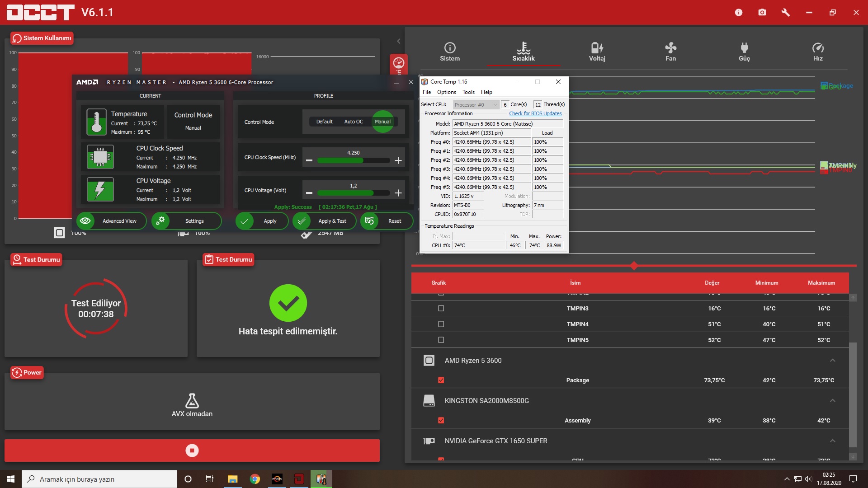Open OCCT settings wrench icon
The height and width of the screenshot is (488, 868).
786,13
